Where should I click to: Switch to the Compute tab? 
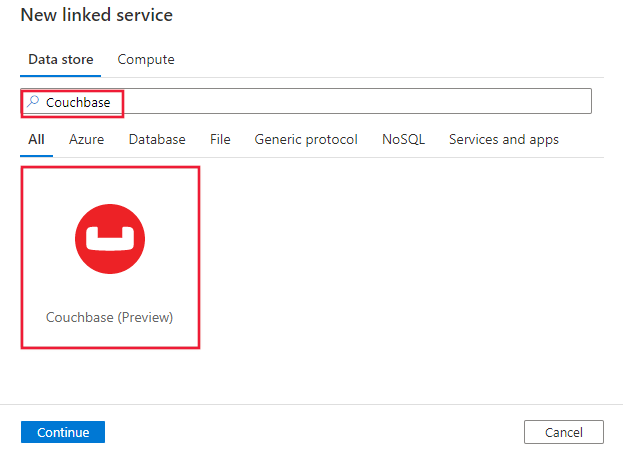click(146, 60)
